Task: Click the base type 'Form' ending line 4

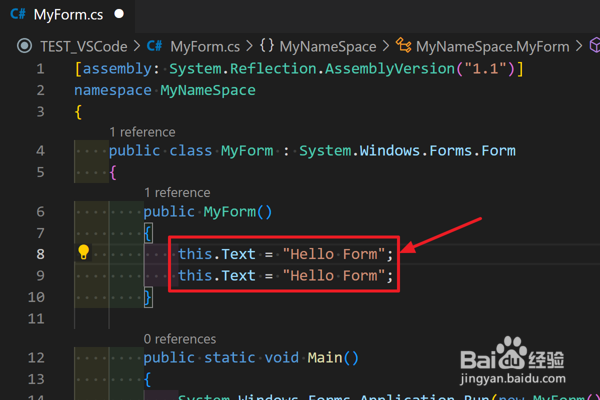Action: click(499, 151)
